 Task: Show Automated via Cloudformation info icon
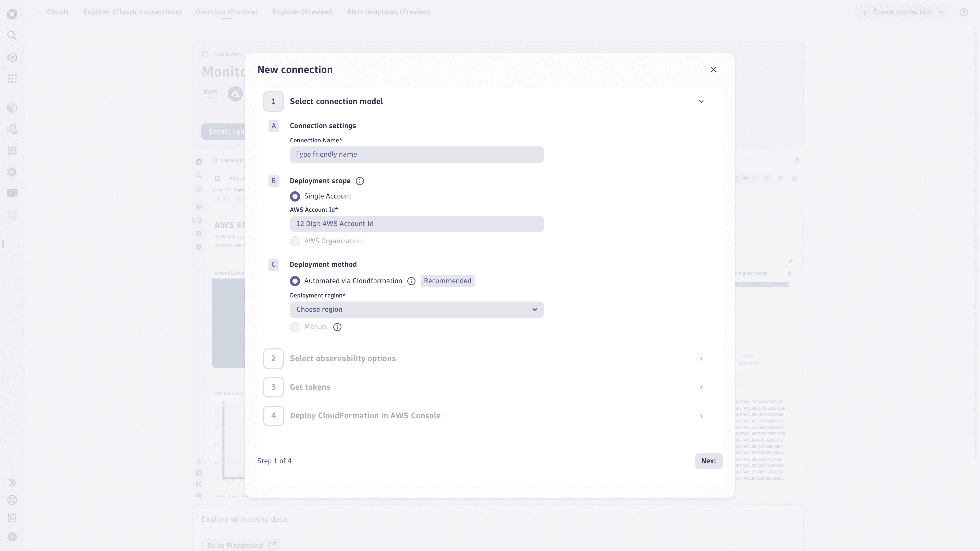(x=411, y=281)
